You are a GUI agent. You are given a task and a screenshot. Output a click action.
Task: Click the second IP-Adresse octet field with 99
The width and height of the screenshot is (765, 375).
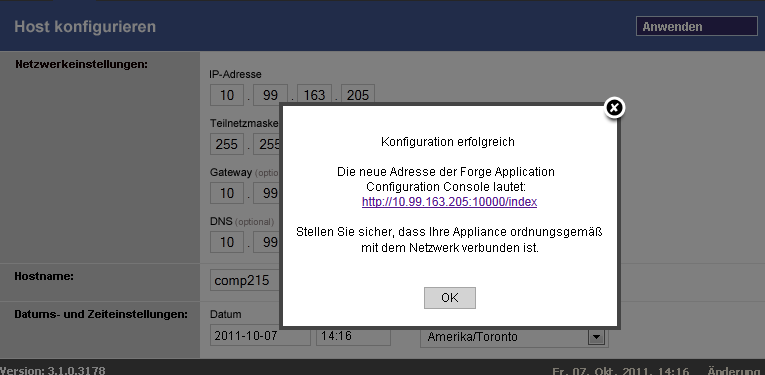click(270, 95)
